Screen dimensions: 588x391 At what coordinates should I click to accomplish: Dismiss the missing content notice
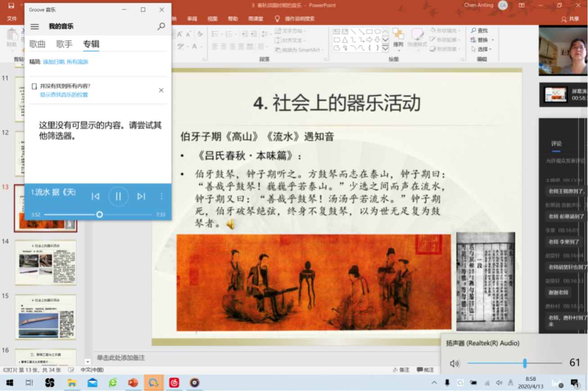pos(161,90)
